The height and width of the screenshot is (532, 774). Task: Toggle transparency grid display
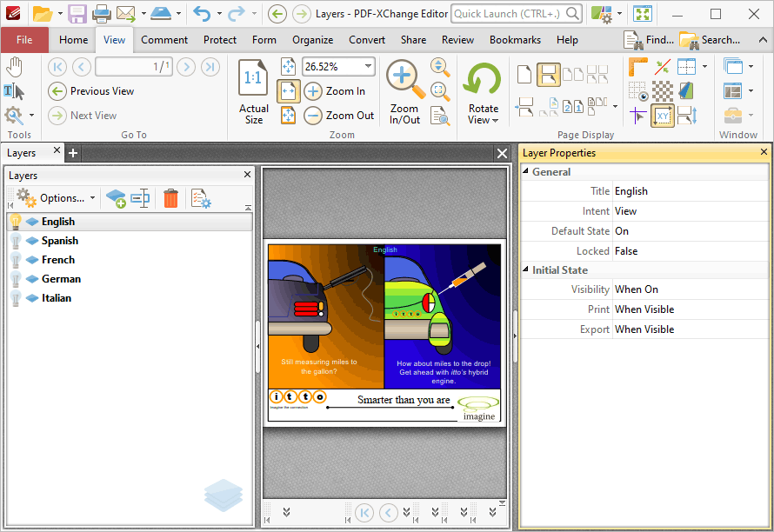click(663, 92)
